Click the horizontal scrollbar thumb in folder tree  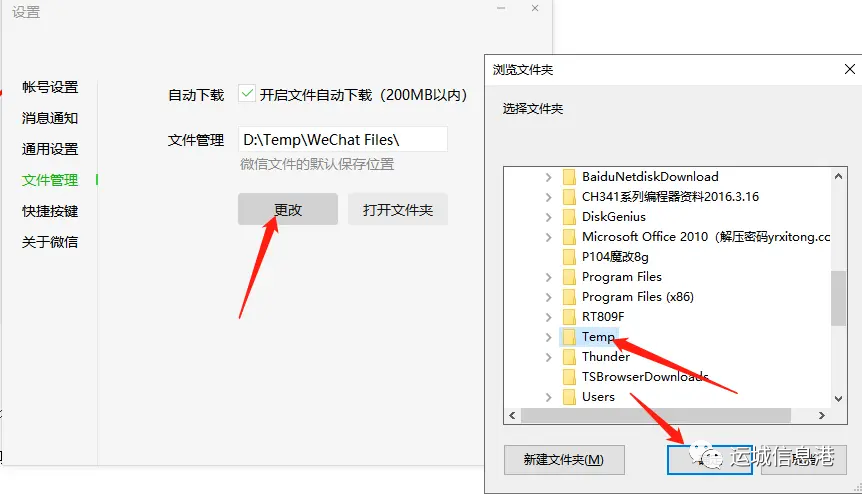(x=656, y=415)
